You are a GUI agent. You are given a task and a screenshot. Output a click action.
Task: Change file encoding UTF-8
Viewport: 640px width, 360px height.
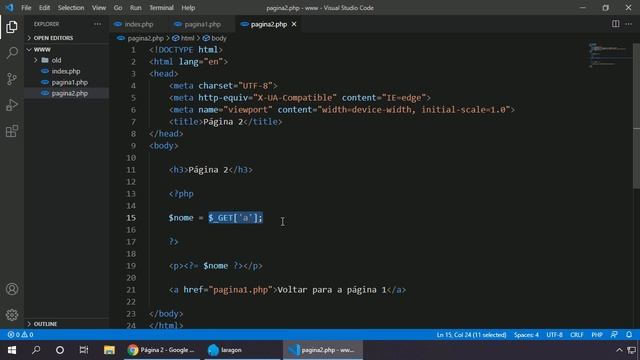tap(554, 335)
